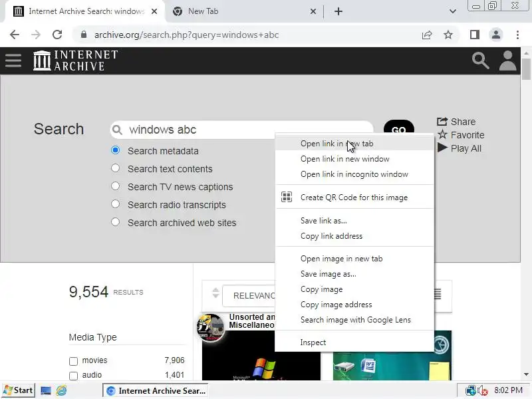Image resolution: width=532 pixels, height=399 pixels.
Task: Switch to list view icon
Action: (x=438, y=294)
